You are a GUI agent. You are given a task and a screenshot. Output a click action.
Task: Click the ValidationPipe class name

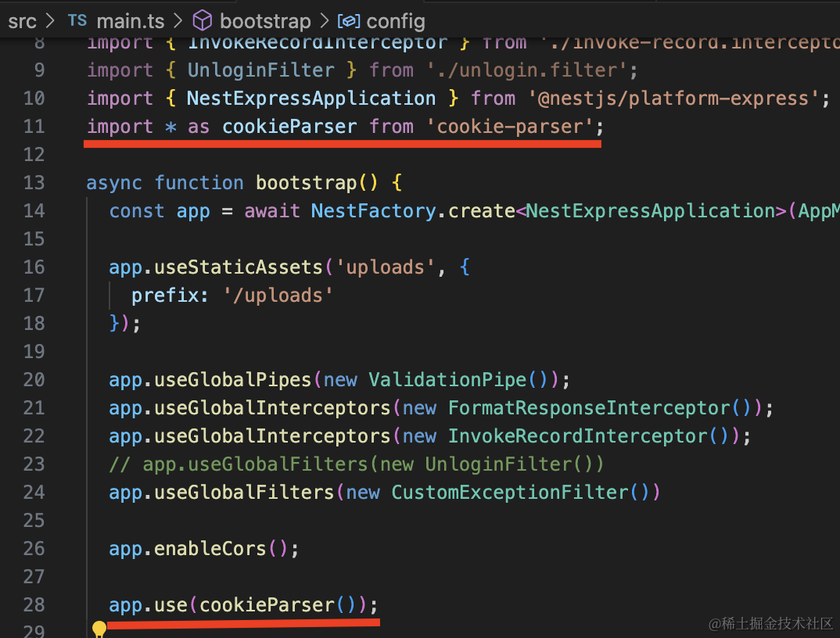447,380
